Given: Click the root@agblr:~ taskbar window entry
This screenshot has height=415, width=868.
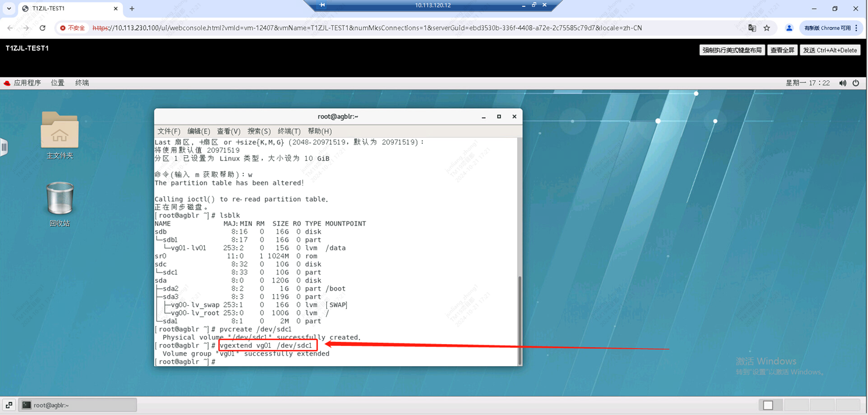Looking at the screenshot, I should (x=78, y=405).
